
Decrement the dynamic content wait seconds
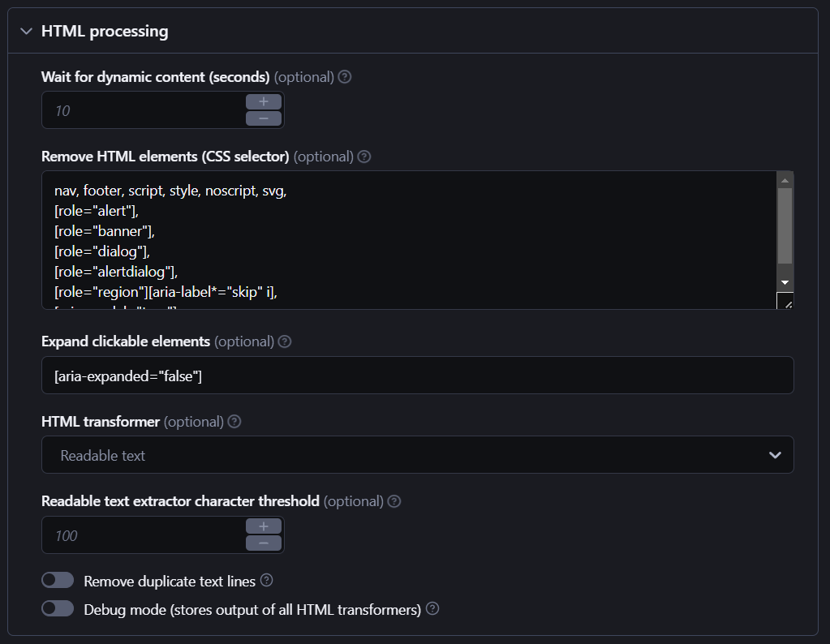[x=263, y=117]
